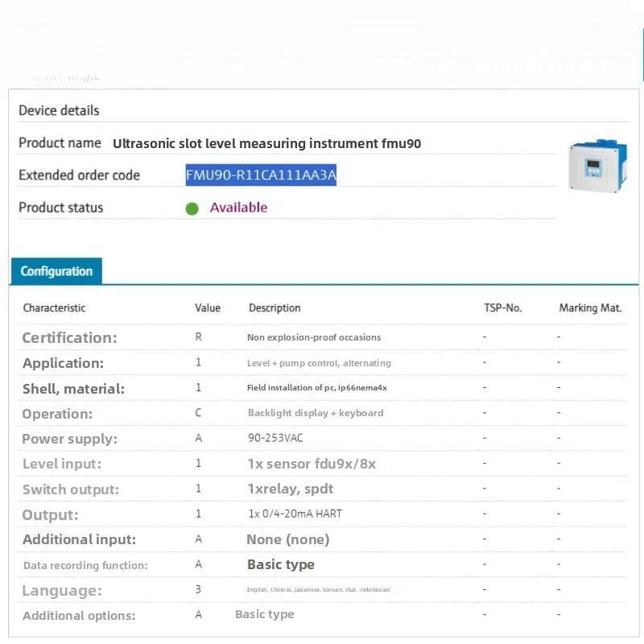
Task: Click value '1' in Output row
Action: pos(198,514)
